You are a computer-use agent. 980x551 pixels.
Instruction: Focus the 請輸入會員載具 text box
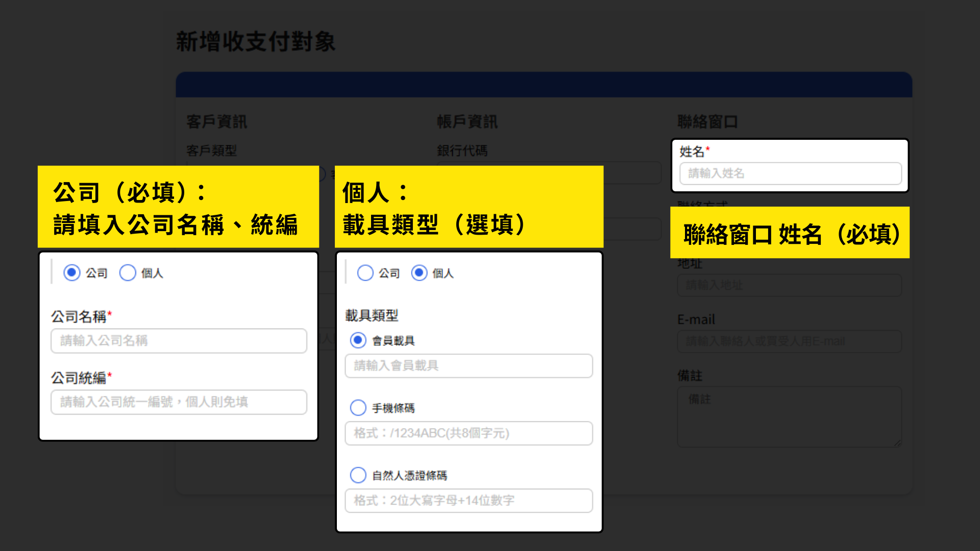point(469,366)
